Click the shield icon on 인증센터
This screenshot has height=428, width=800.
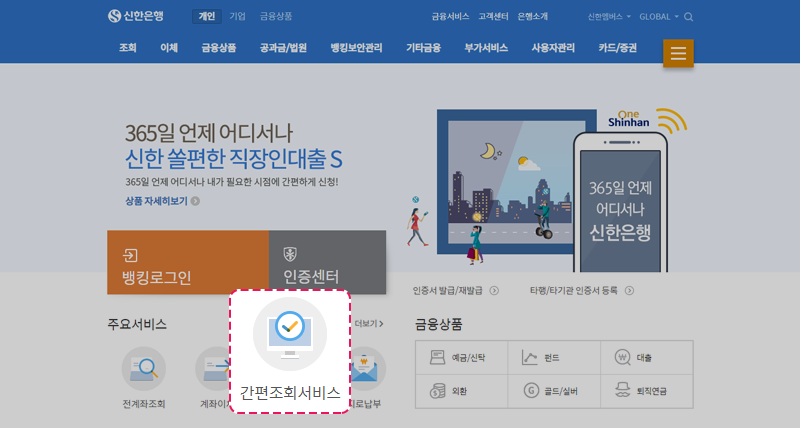coord(290,254)
